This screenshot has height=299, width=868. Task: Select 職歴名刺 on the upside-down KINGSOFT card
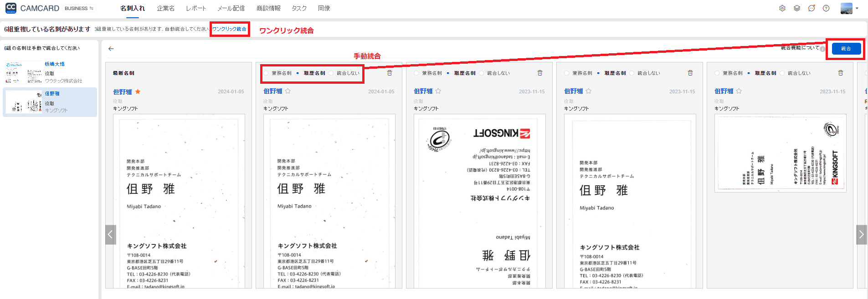pyautogui.click(x=448, y=73)
